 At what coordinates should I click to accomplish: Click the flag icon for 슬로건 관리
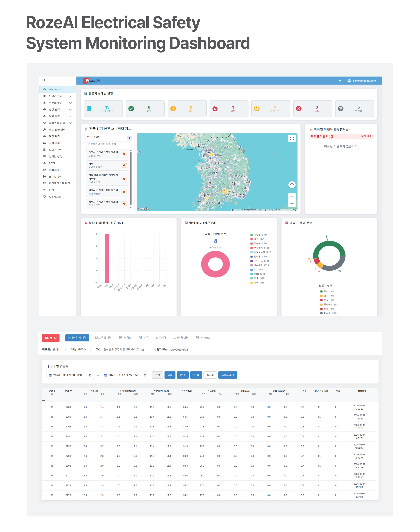[x=44, y=176]
